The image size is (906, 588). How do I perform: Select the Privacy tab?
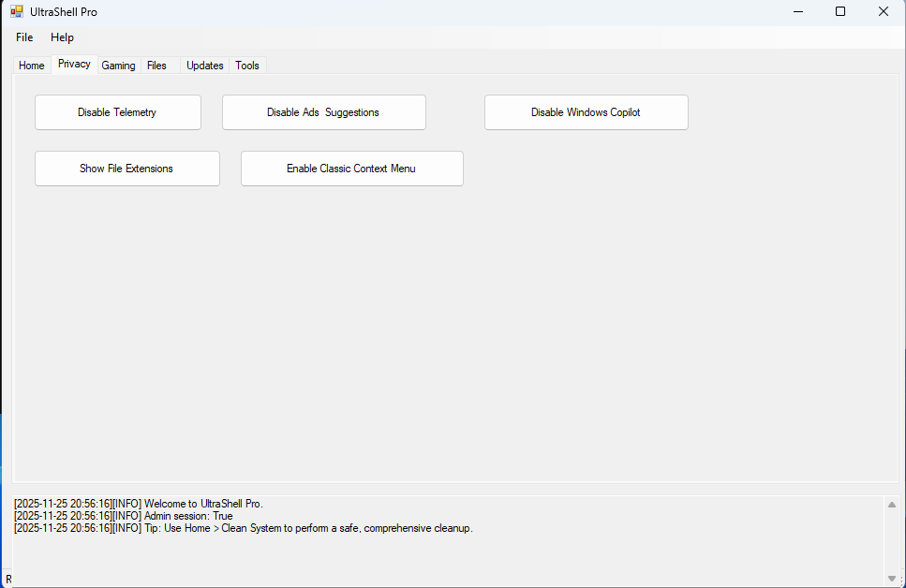[x=74, y=64]
